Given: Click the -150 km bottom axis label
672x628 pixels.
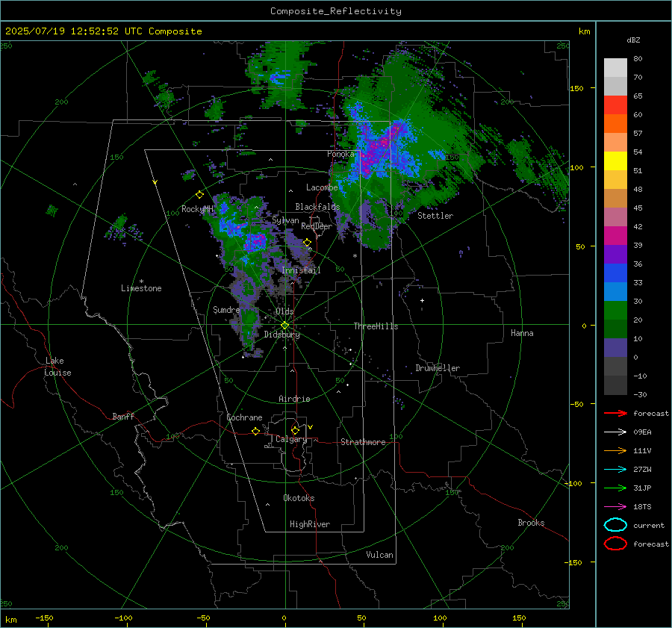Looking at the screenshot, I should click(x=44, y=618).
